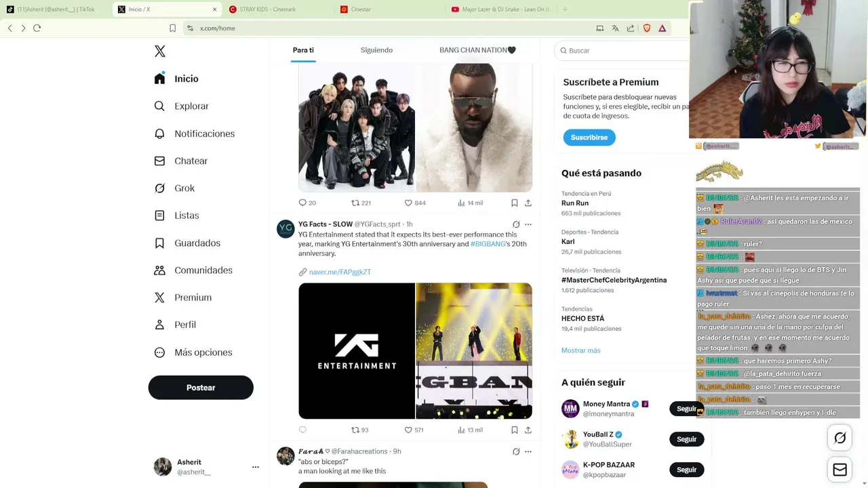
Task: Open more options on Farah post
Action: [x=528, y=451]
